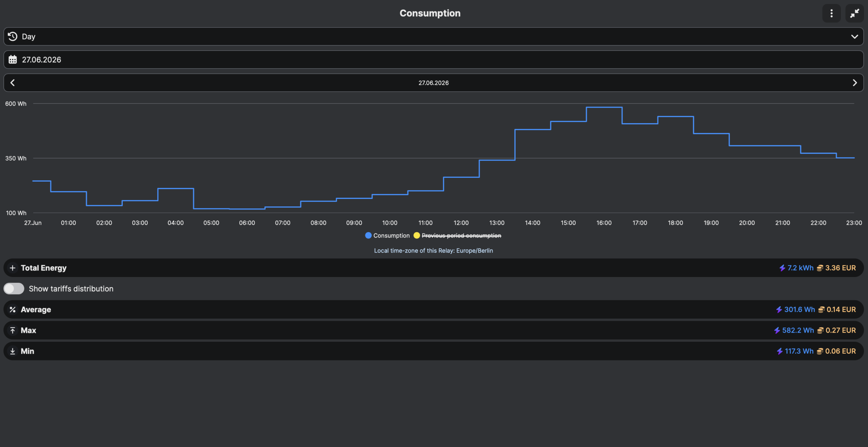Show the Previous period consumption series
The width and height of the screenshot is (868, 447).
click(457, 236)
